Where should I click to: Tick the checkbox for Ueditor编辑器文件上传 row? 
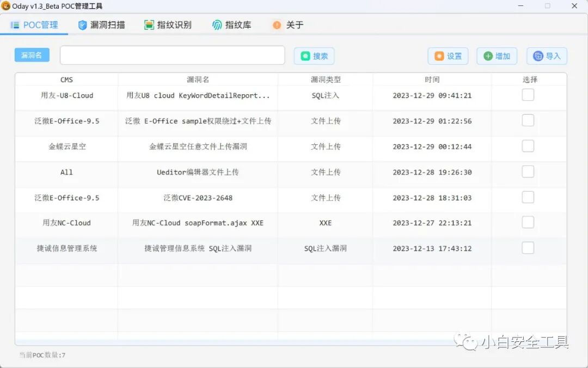coord(528,171)
